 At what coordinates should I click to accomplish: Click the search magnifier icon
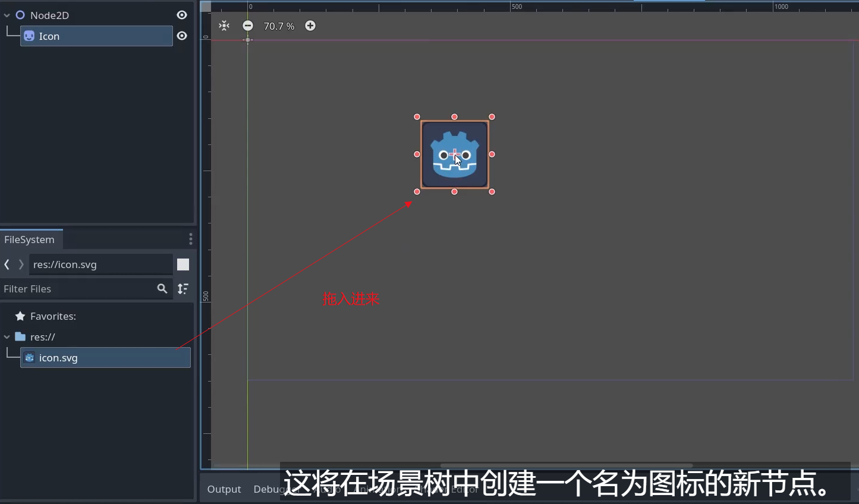click(x=162, y=289)
